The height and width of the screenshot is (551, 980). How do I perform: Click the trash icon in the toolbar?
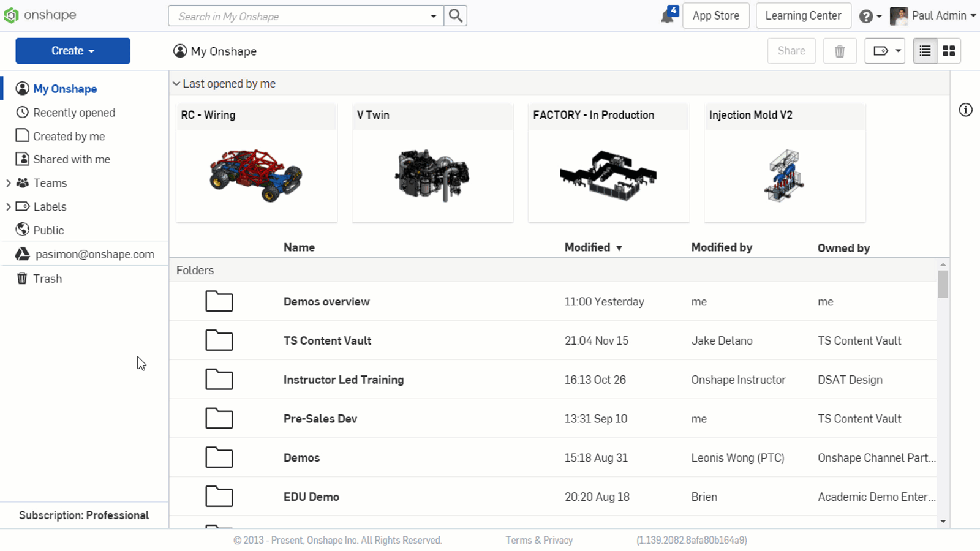tap(840, 51)
